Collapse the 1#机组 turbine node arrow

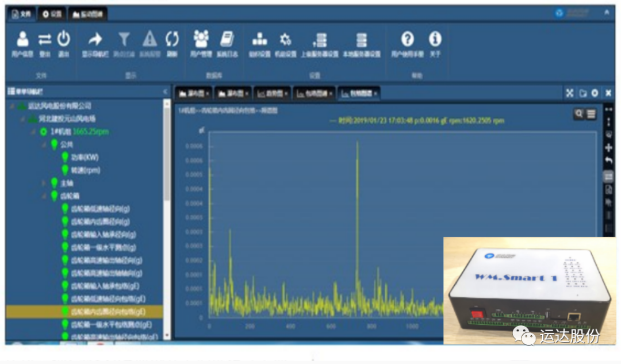point(33,132)
